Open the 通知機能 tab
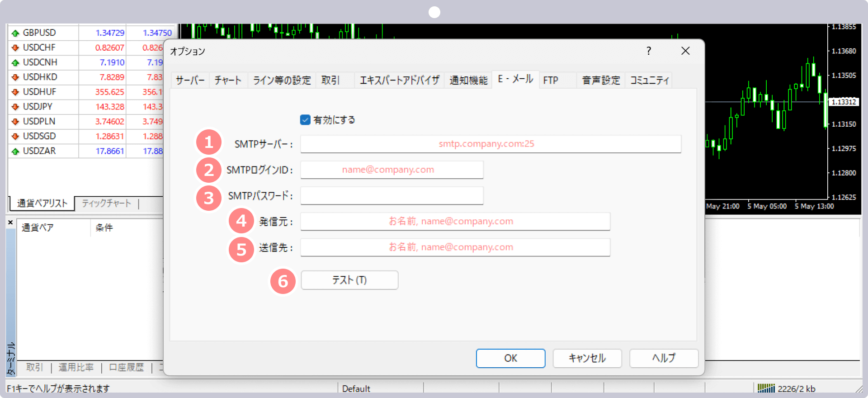Viewport: 868px width, 398px height. pyautogui.click(x=468, y=81)
